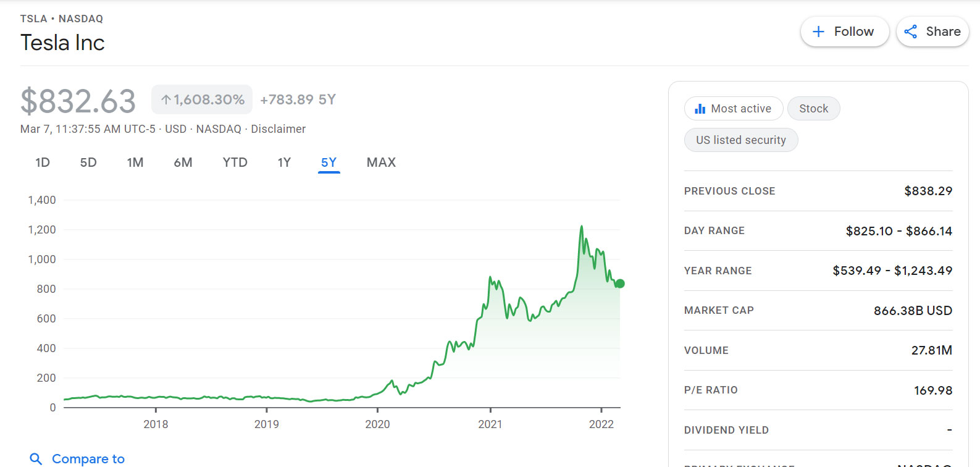Screen dimensions: 980x467
Task: Switch to the 5D time range
Action: pos(88,162)
